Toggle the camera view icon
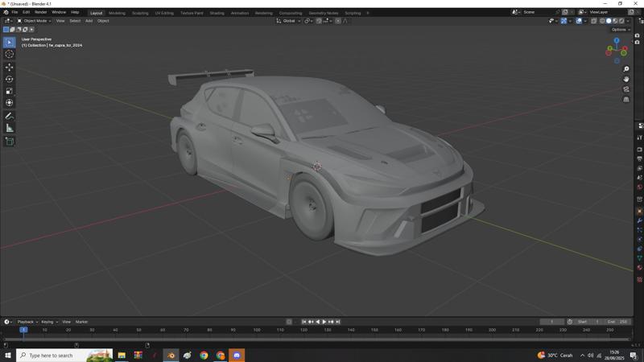This screenshot has height=362, width=644. pos(626,89)
